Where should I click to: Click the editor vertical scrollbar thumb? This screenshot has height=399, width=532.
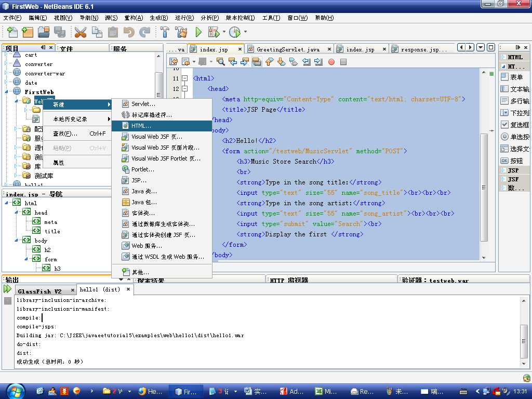click(x=484, y=187)
